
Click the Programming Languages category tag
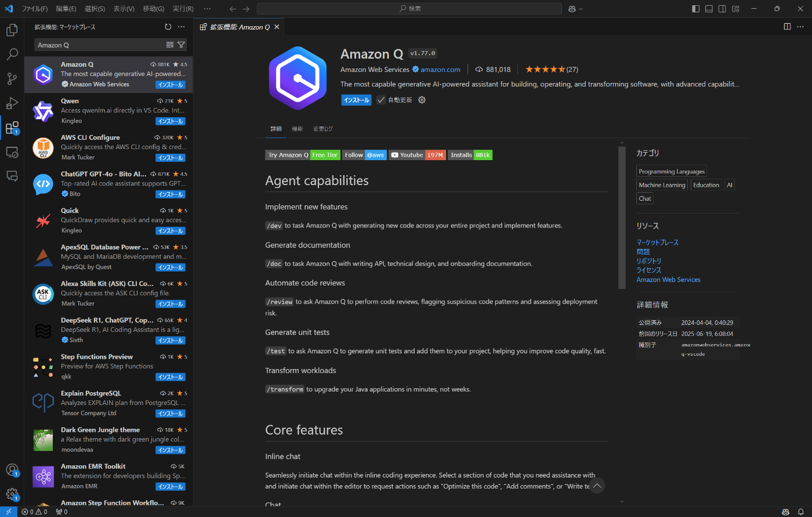click(672, 171)
